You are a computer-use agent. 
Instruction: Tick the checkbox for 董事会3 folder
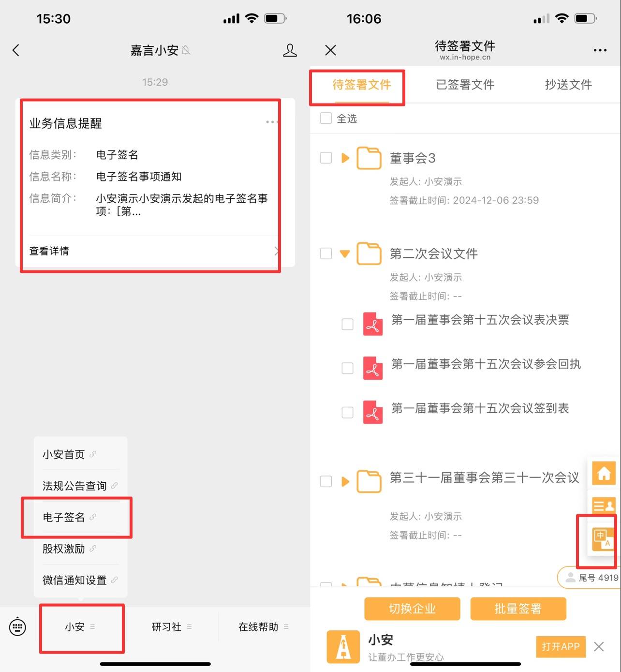pyautogui.click(x=326, y=158)
